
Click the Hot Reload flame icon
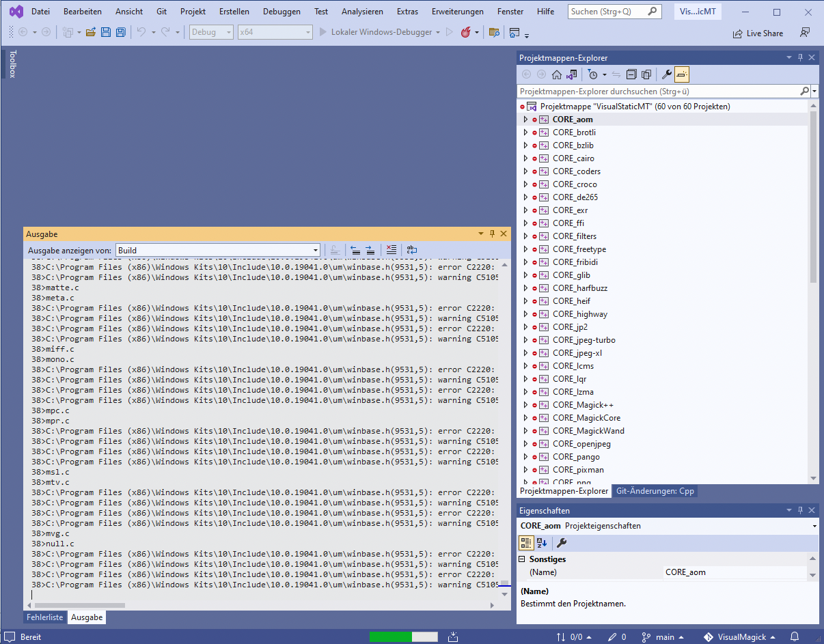tap(466, 33)
